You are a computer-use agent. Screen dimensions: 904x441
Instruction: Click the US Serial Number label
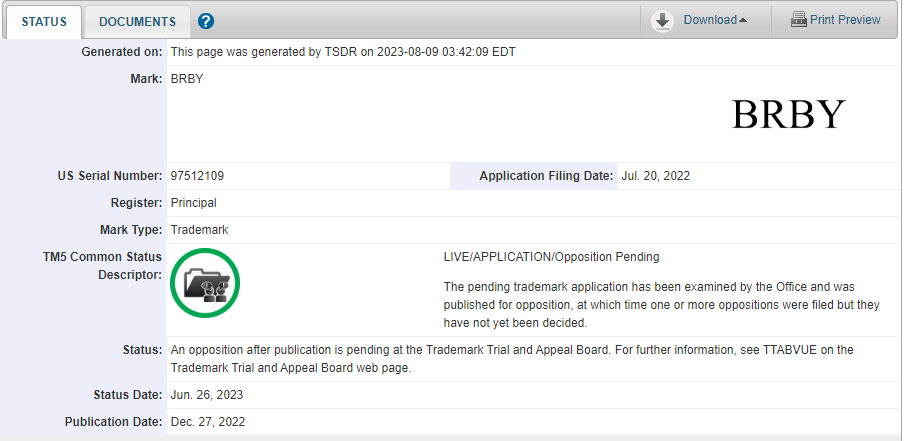pos(110,176)
